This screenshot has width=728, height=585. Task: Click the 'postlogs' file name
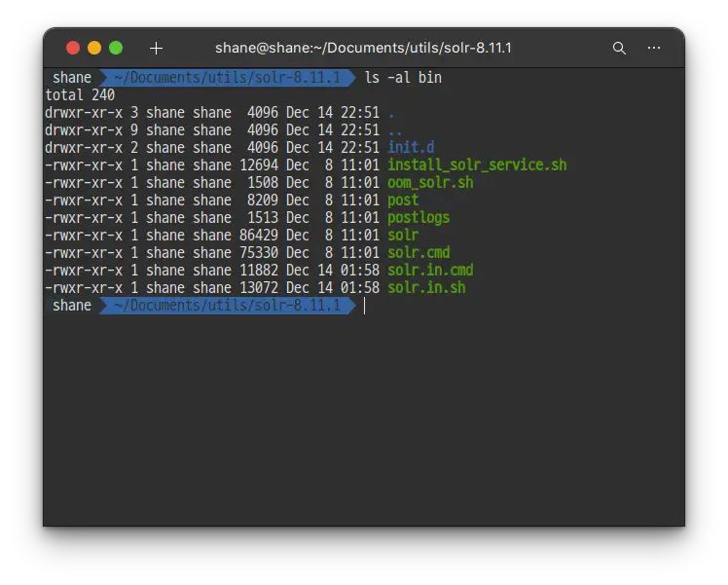click(x=419, y=218)
